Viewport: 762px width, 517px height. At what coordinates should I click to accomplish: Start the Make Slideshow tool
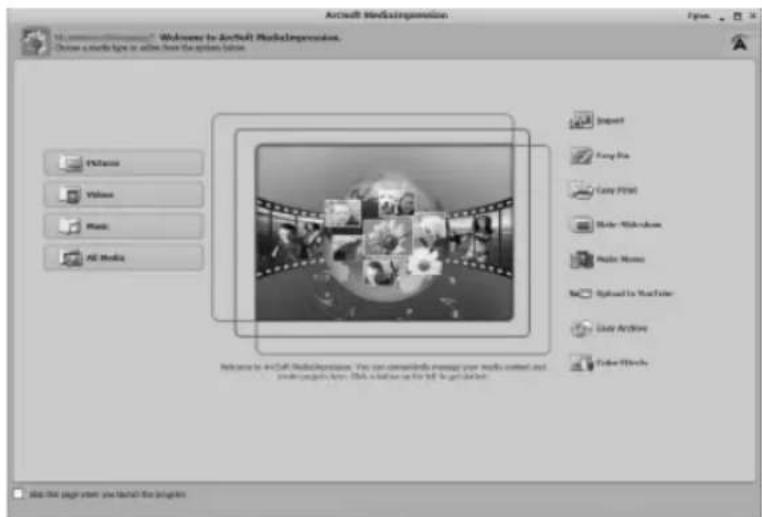[616, 225]
